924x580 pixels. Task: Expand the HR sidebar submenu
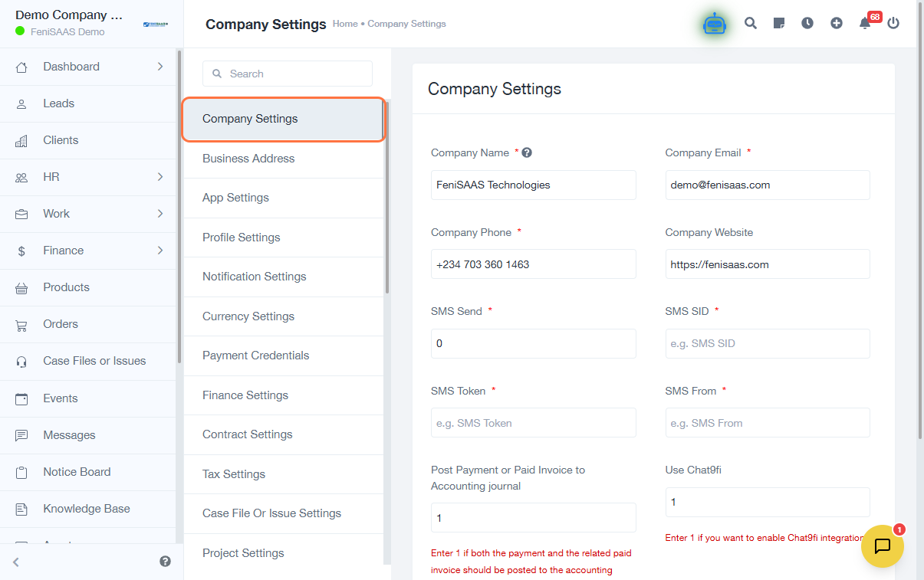(x=160, y=177)
